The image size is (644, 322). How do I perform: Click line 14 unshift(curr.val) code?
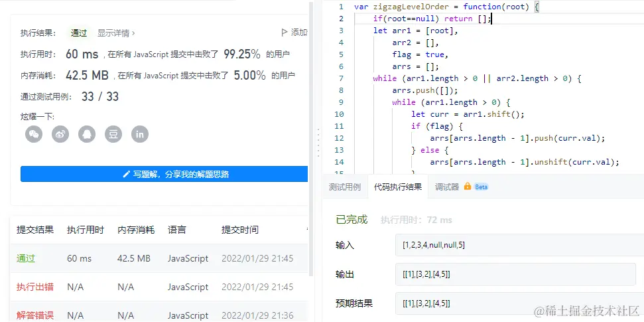[x=525, y=161]
